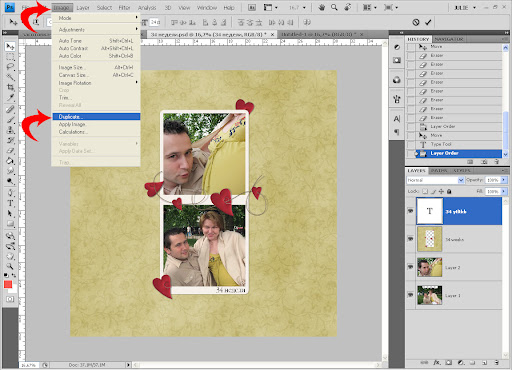This screenshot has height=370, width=512.
Task: Toggle lock position icon
Action: [441, 191]
